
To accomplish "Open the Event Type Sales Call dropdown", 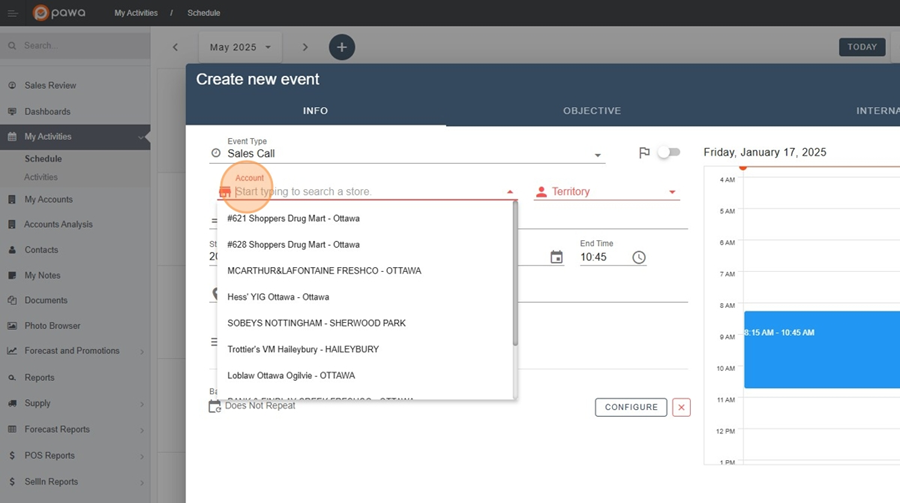I will (407, 153).
